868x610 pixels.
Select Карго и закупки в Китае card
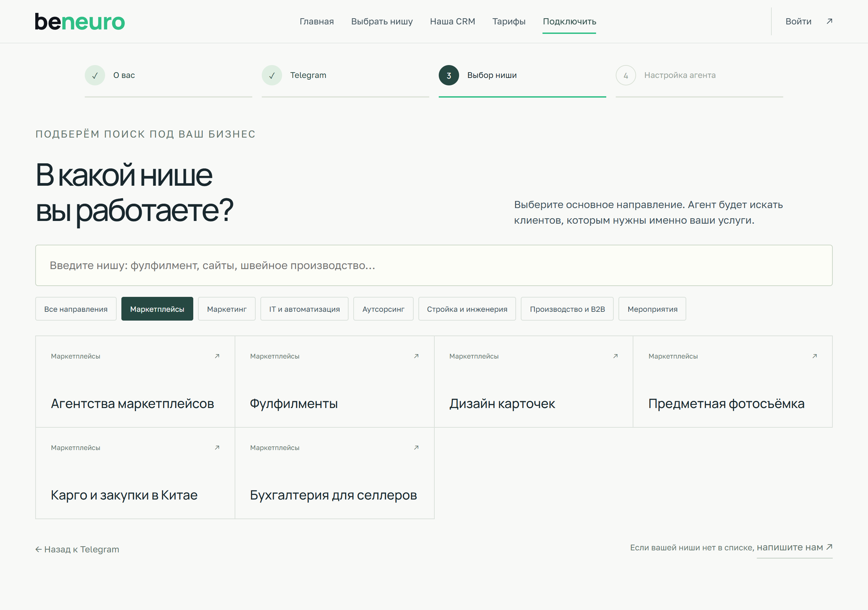(x=135, y=473)
